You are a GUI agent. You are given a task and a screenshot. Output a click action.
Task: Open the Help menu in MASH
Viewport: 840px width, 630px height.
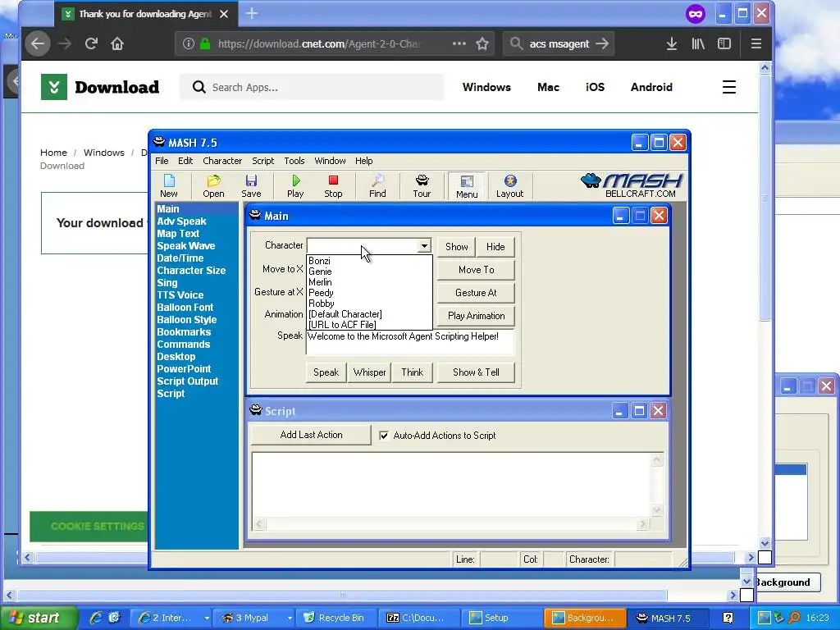coord(363,161)
